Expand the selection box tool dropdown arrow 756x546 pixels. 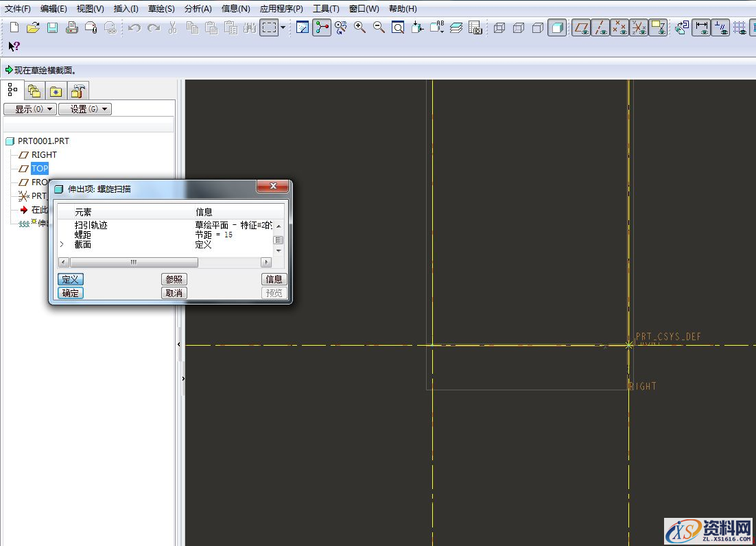coord(283,28)
